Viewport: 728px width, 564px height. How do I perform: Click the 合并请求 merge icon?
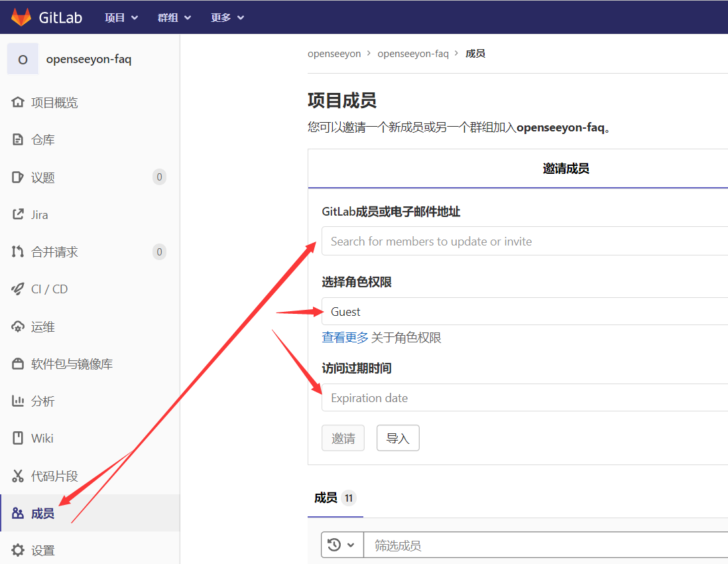pos(18,252)
